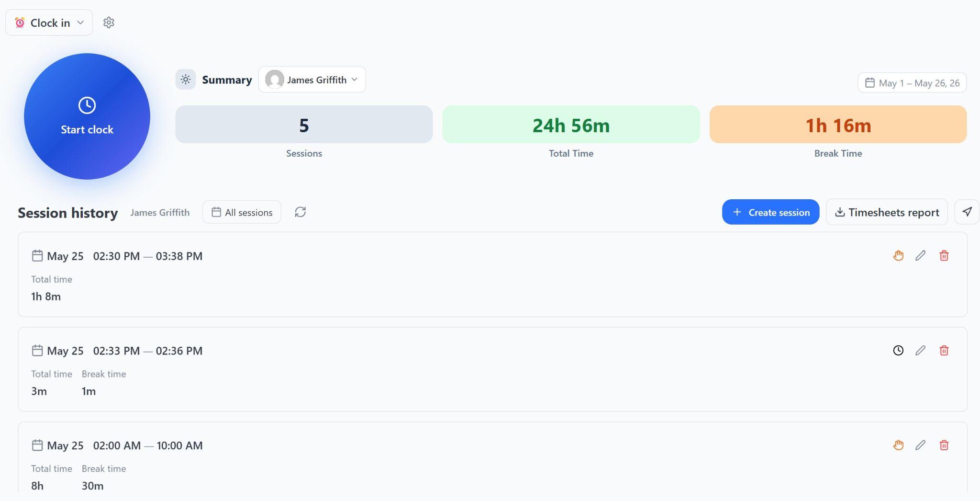Start the clock with the blue circle

[x=87, y=116]
